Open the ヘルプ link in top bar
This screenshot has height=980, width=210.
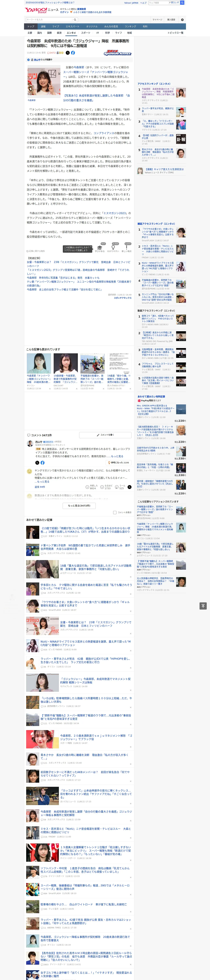pos(143,3)
